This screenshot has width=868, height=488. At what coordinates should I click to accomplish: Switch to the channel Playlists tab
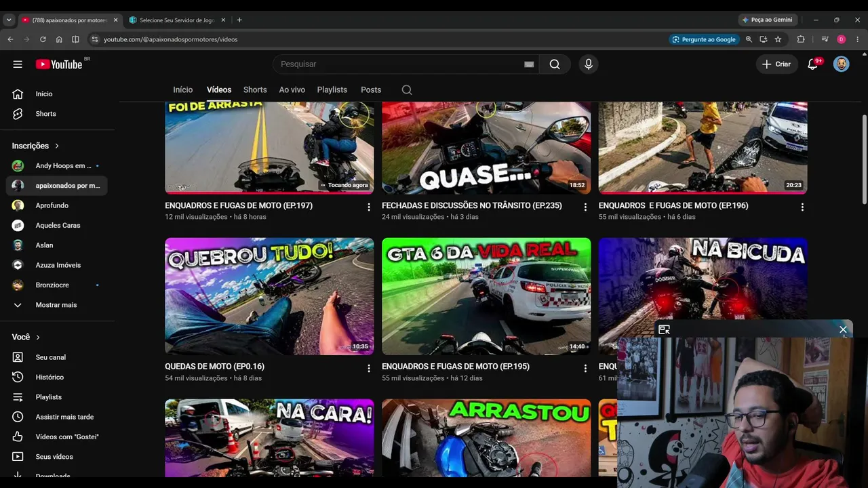pos(332,90)
